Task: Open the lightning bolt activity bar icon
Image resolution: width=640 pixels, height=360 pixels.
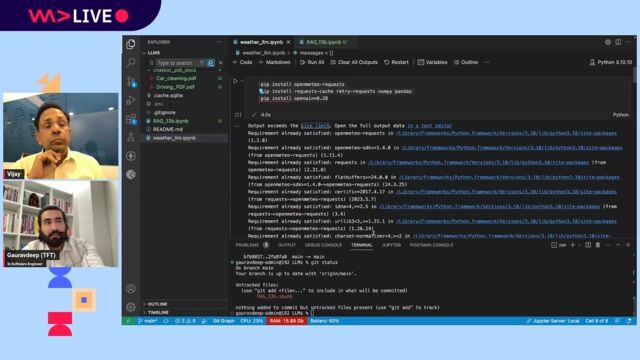Action: click(131, 156)
